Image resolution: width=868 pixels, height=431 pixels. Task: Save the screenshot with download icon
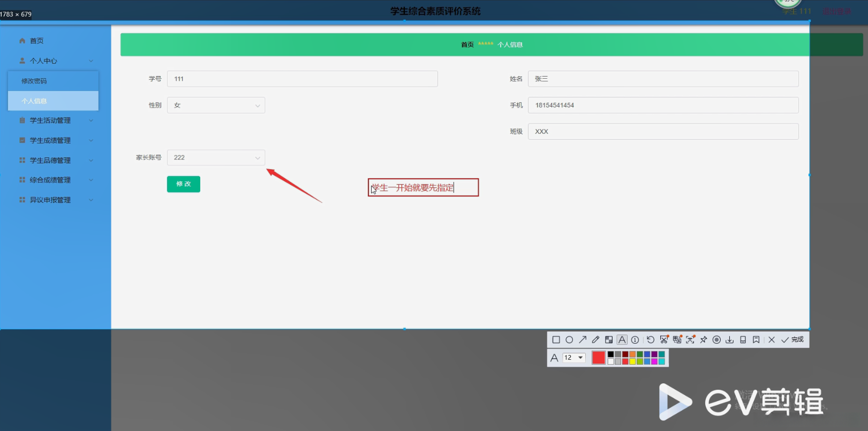[x=729, y=339]
